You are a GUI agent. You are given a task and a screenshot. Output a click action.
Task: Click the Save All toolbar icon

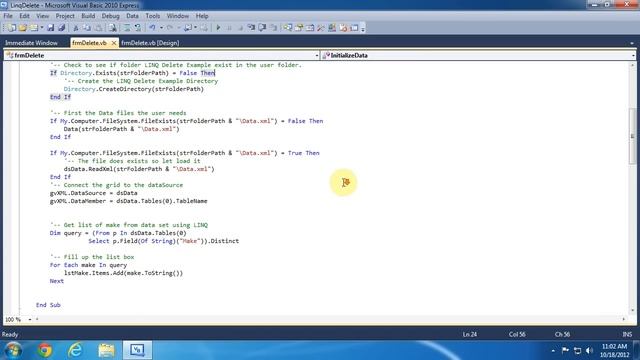click(61, 28)
